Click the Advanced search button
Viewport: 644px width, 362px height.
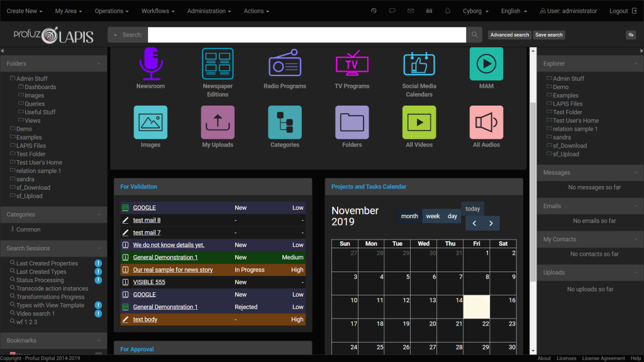point(509,35)
